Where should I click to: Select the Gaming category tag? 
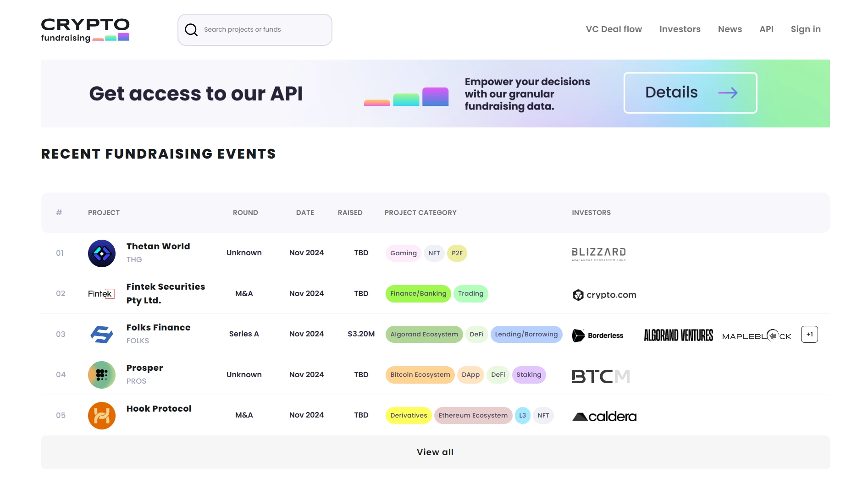coord(403,253)
